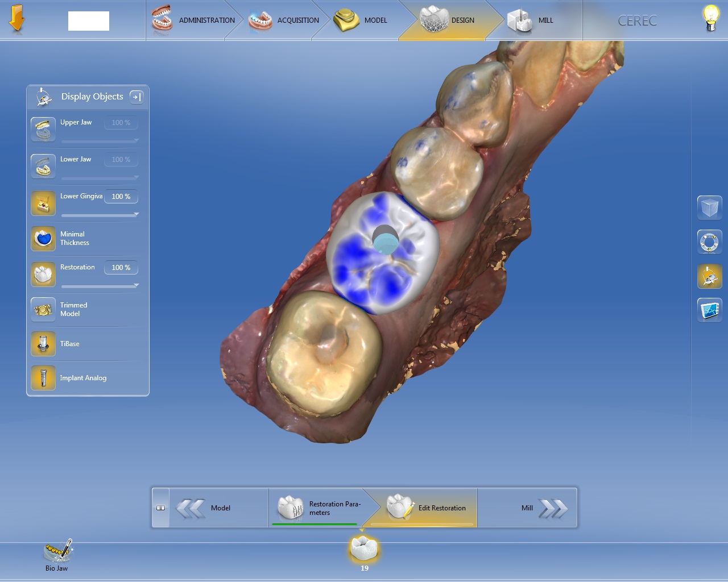Open the Bio Jaw tool

click(57, 554)
